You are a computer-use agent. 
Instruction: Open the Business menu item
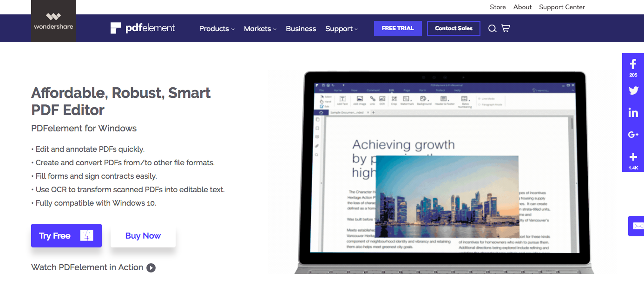tap(301, 29)
